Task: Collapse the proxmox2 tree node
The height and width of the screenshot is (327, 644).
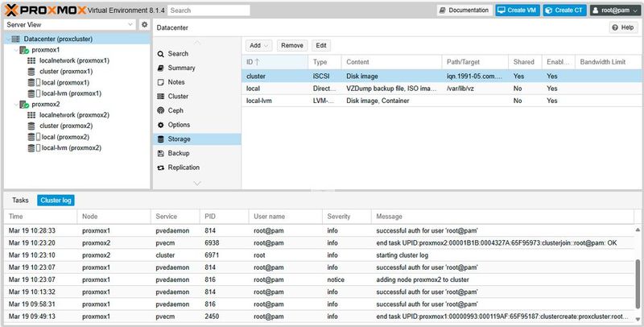Action: coord(16,105)
